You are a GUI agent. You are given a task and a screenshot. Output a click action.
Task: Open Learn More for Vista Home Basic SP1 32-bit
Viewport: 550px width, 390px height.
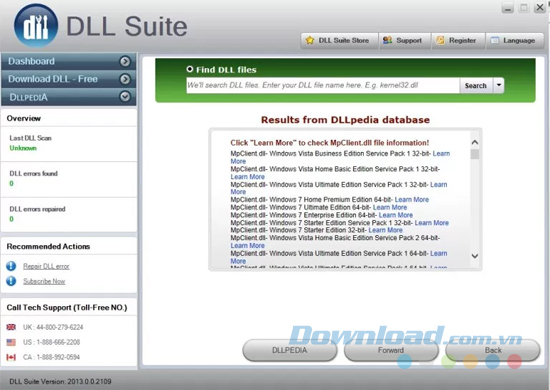pos(248,177)
